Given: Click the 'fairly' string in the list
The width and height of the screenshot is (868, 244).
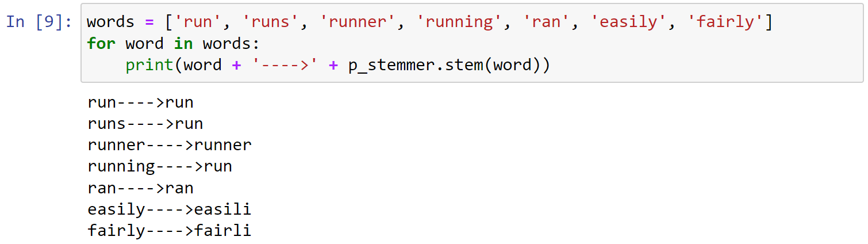Looking at the screenshot, I should (x=726, y=22).
